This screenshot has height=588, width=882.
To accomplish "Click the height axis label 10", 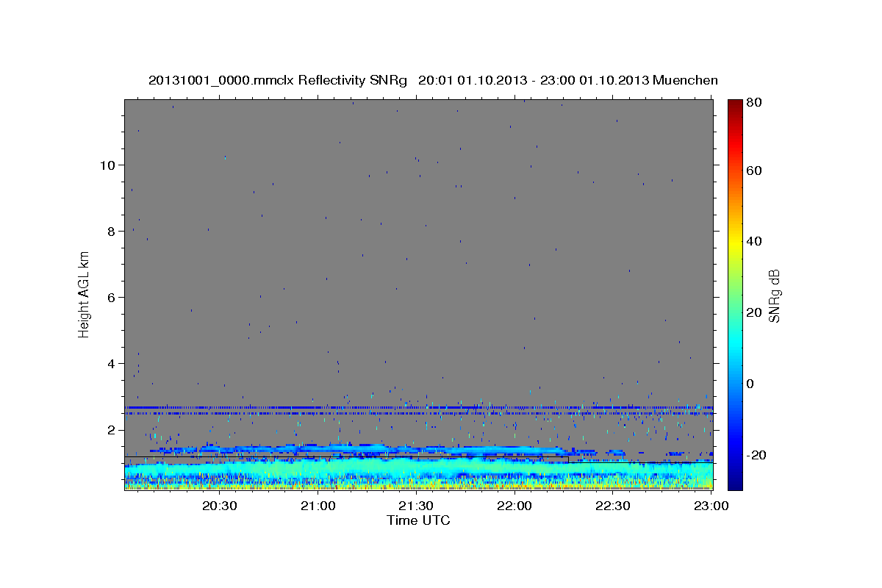I will (107, 165).
